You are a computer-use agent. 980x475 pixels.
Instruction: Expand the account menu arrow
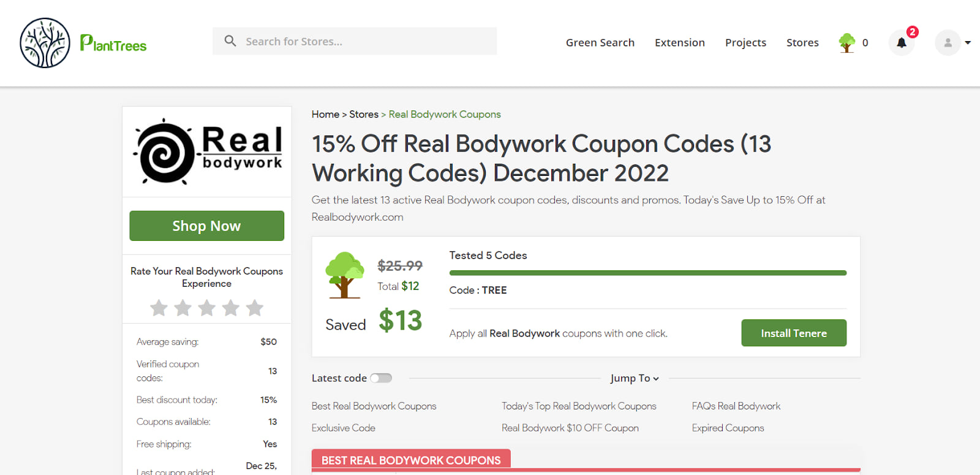click(968, 43)
